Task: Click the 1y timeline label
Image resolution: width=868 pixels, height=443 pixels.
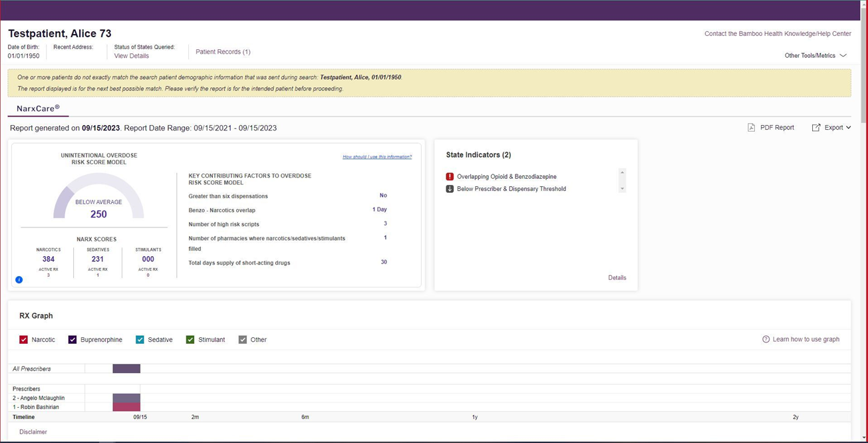Action: click(475, 417)
